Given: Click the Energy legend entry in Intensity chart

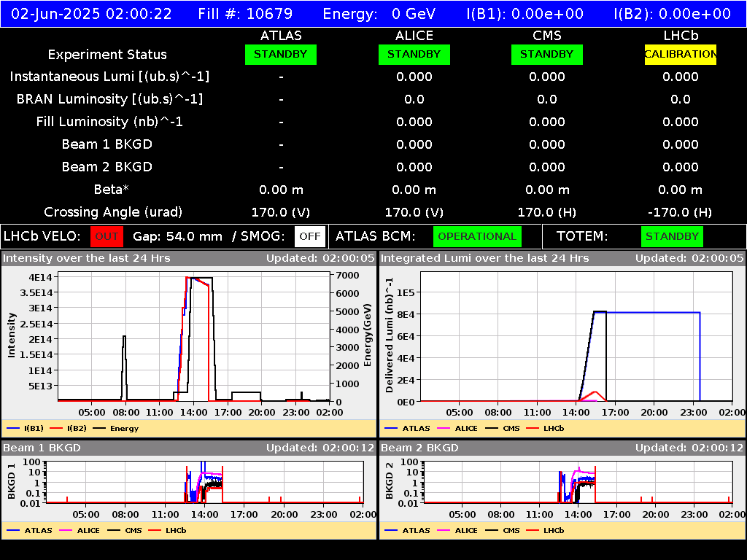Looking at the screenshot, I should tap(116, 428).
